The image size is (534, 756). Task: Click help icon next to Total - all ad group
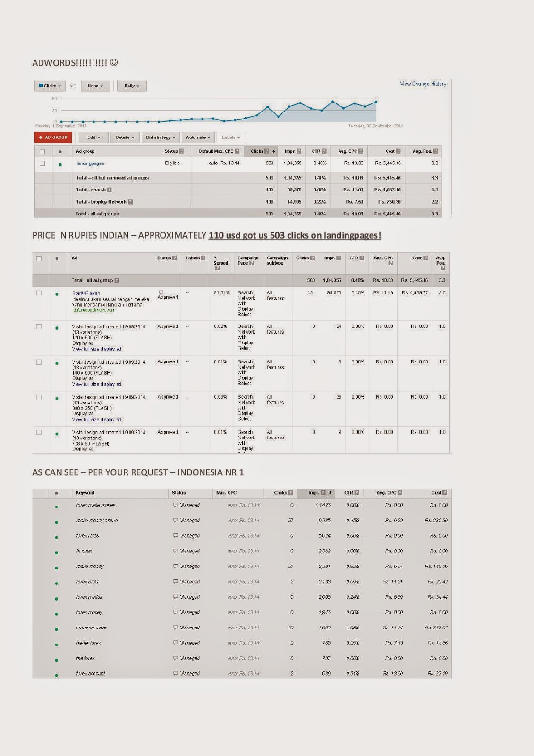(x=117, y=280)
